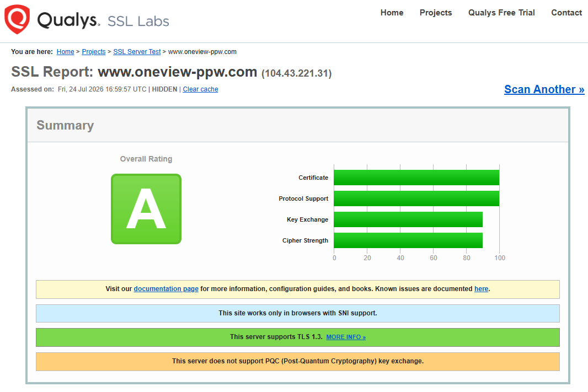Click the chart axis value 60
The image size is (588, 392).
click(434, 258)
